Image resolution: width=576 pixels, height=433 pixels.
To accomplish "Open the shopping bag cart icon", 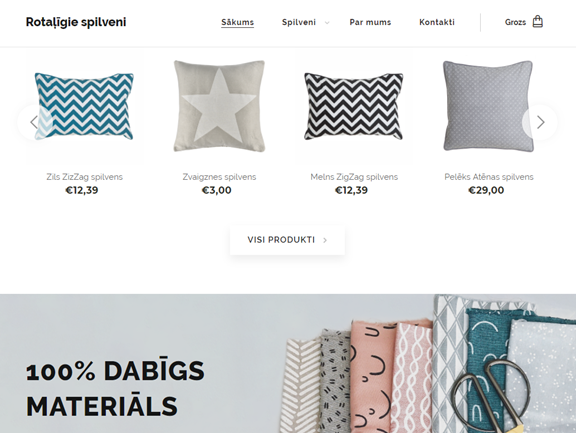I will tap(537, 22).
